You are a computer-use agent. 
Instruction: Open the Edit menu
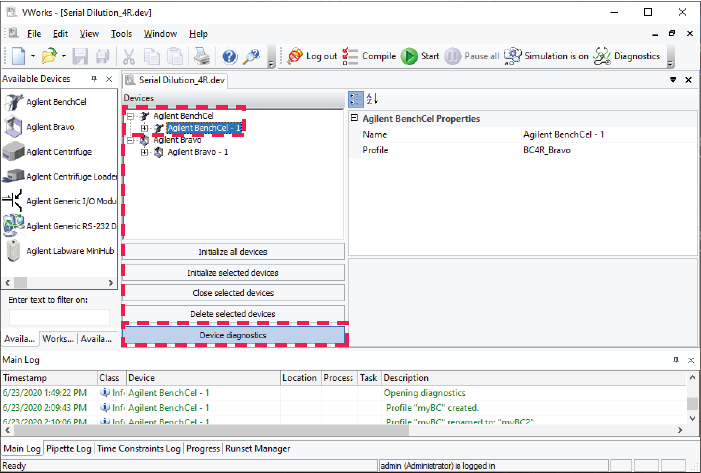pos(60,34)
